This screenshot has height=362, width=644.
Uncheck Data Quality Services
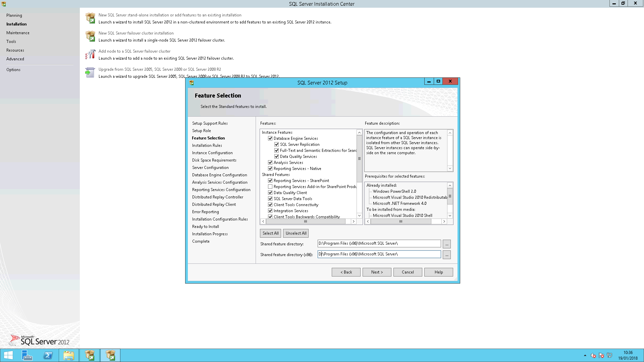tap(276, 157)
